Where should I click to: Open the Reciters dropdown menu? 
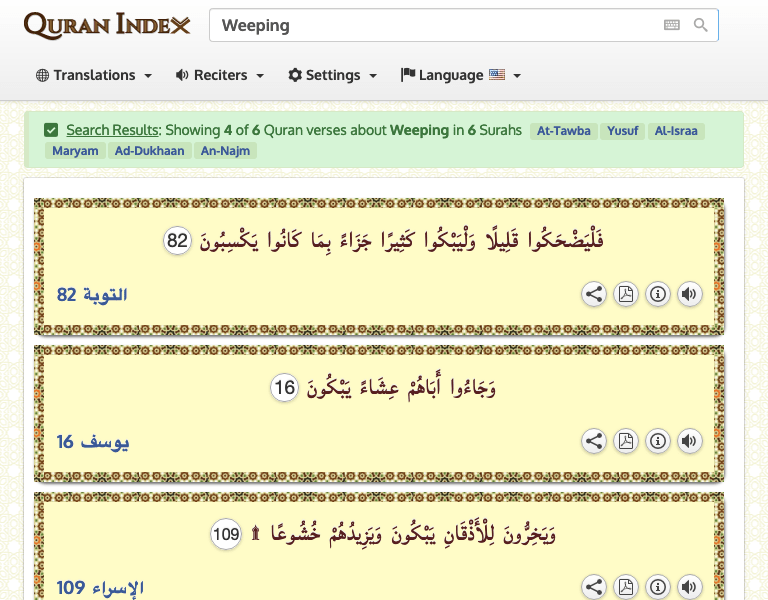click(220, 75)
